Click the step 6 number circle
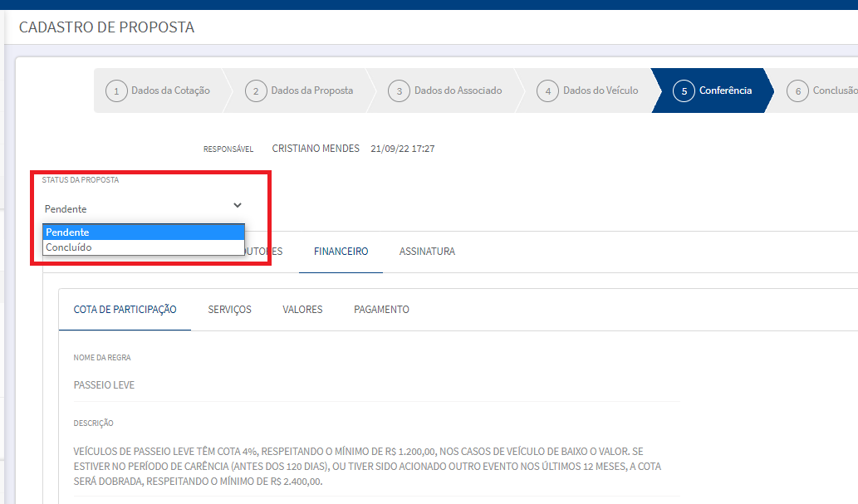858x504 pixels. [x=798, y=91]
